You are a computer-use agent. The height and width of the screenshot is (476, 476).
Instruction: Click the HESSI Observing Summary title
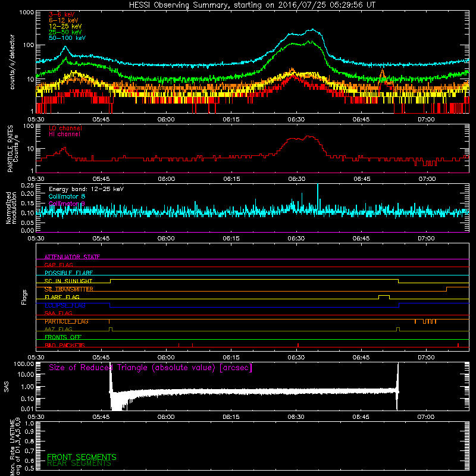[252, 5]
